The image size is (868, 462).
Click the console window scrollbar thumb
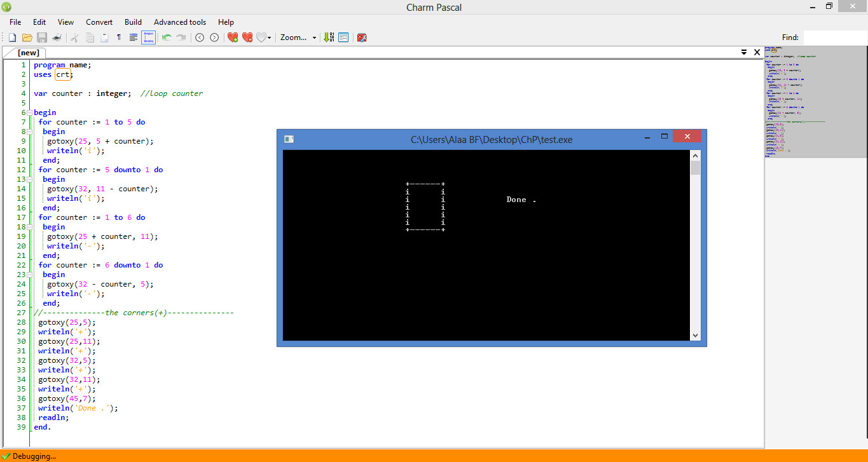[x=695, y=168]
